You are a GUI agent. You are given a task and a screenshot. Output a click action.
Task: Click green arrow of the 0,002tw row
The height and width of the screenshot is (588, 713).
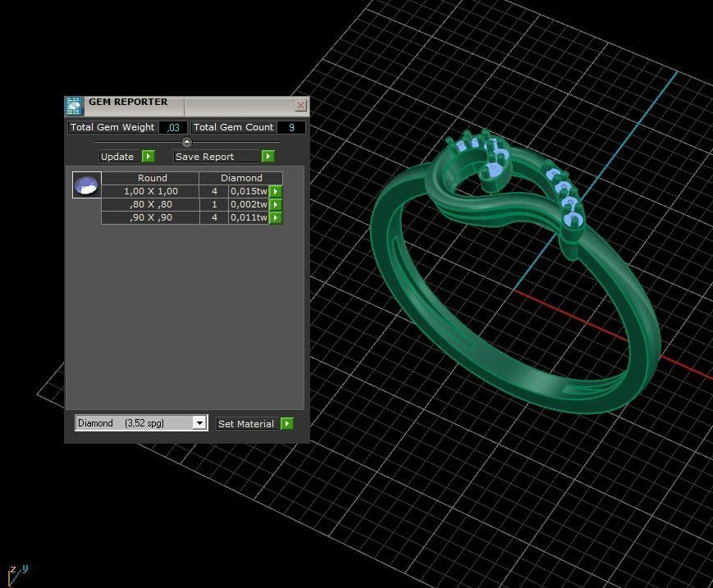pyautogui.click(x=276, y=204)
